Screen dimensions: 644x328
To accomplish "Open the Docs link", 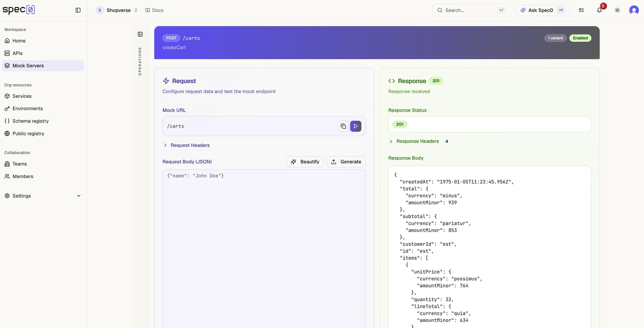I will [x=154, y=10].
